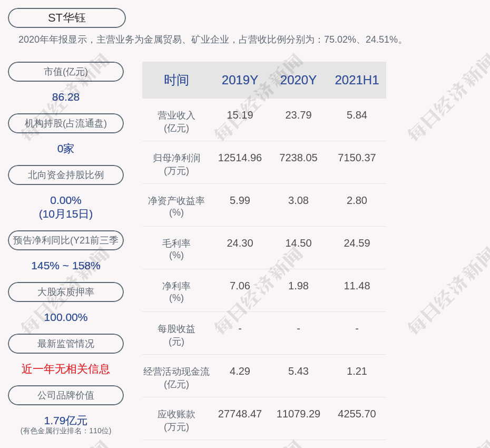
Task: Click the 净利率(%) row label
Action: 177,292
